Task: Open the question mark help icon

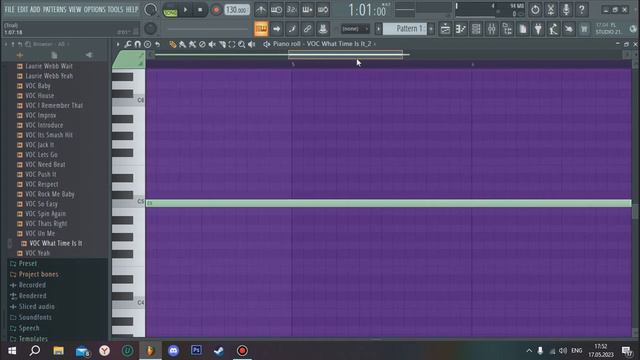Action: pyautogui.click(x=582, y=9)
